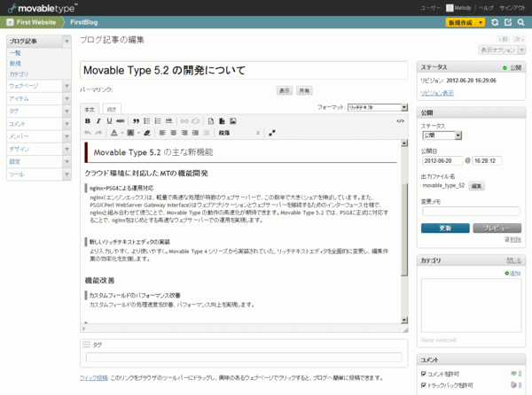Click the refresh icon in the top bar
The image size is (532, 395).
(x=495, y=22)
